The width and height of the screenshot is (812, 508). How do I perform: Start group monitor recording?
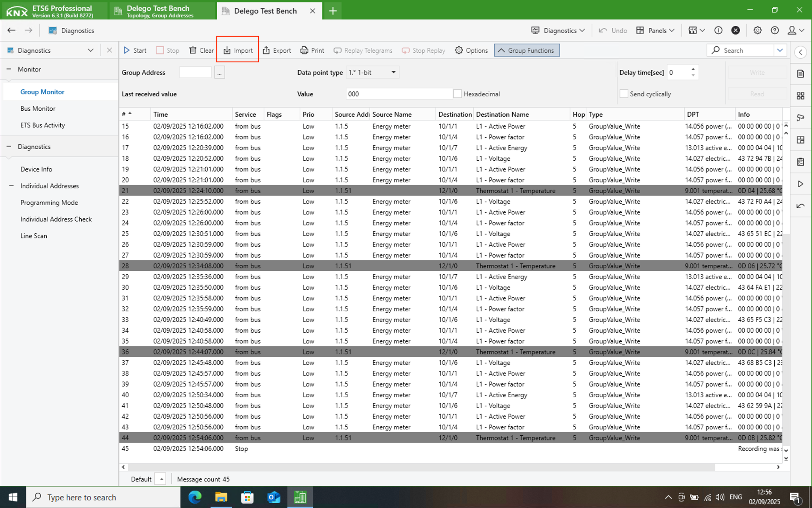tap(135, 50)
